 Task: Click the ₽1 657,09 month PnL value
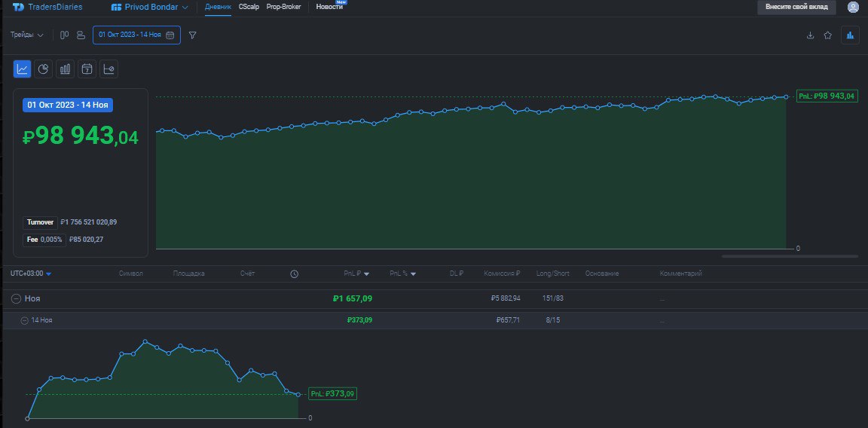click(353, 298)
